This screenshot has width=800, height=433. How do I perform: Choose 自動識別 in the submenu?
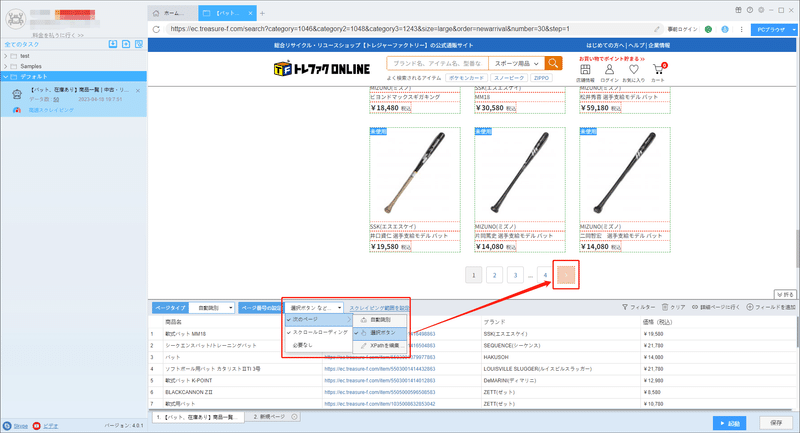380,320
